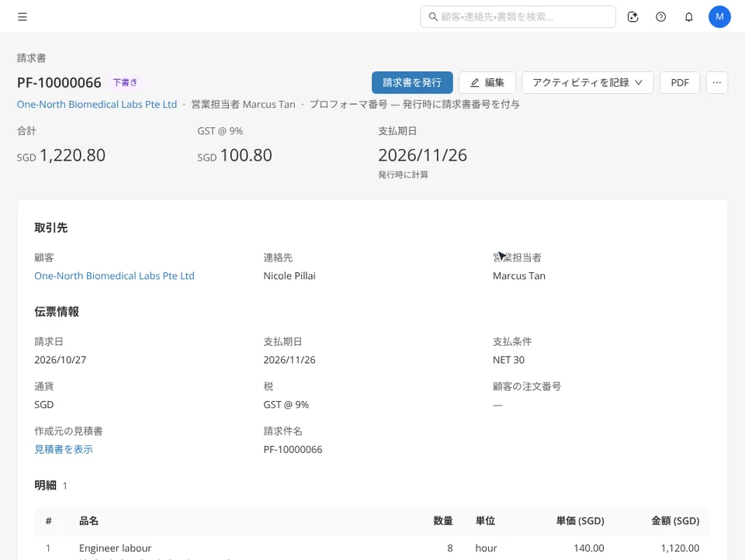Click the tax value GST @ 9%

[x=286, y=405]
